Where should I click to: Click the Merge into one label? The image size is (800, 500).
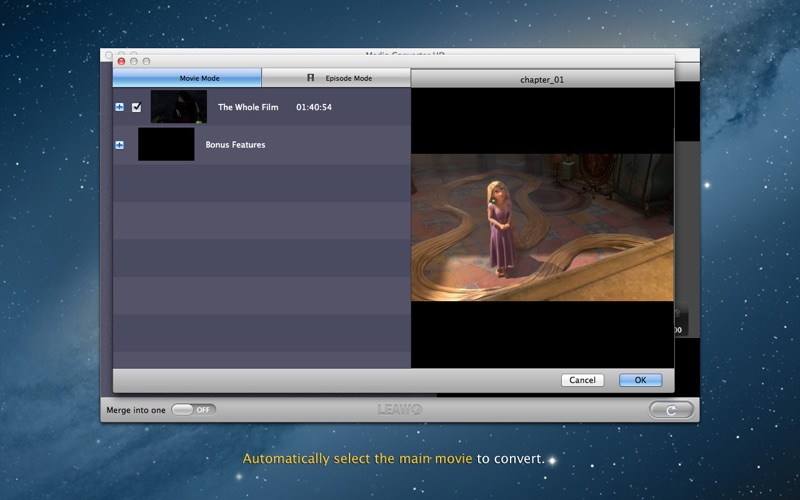click(136, 410)
